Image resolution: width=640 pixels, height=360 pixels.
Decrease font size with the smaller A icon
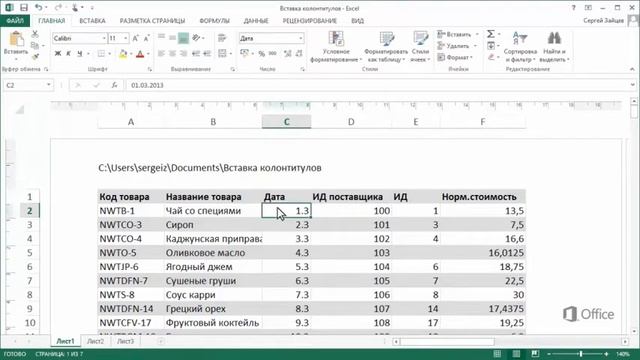tap(147, 38)
